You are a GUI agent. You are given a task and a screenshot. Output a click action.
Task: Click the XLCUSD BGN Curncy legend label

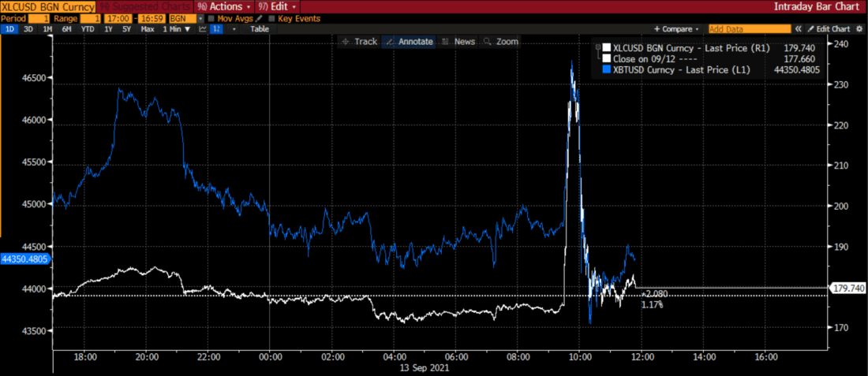click(x=691, y=48)
